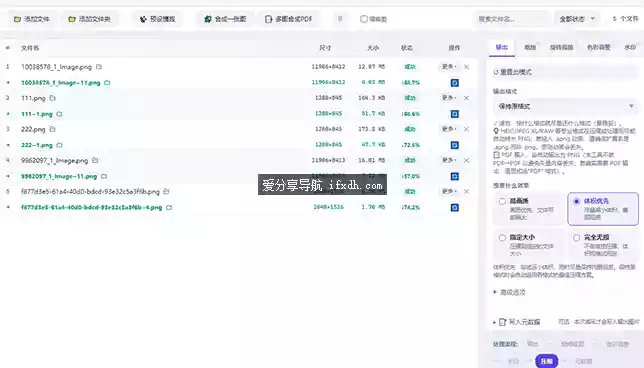The width and height of the screenshot is (644, 368).
Task: Open folder icon beside 222-1.png
Action: [59, 145]
